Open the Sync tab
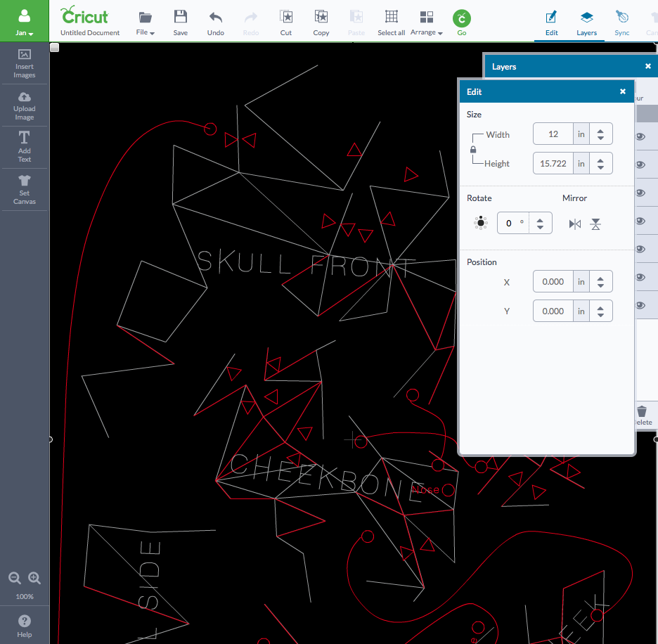658x644 pixels. [622, 23]
